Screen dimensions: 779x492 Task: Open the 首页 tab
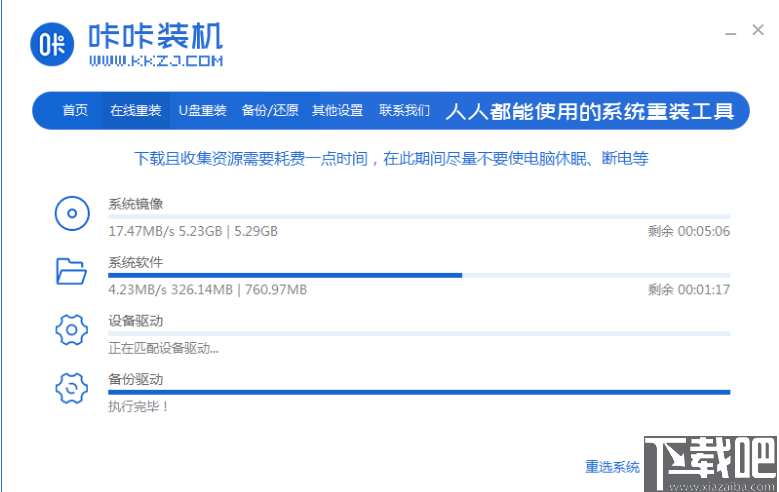click(x=75, y=111)
